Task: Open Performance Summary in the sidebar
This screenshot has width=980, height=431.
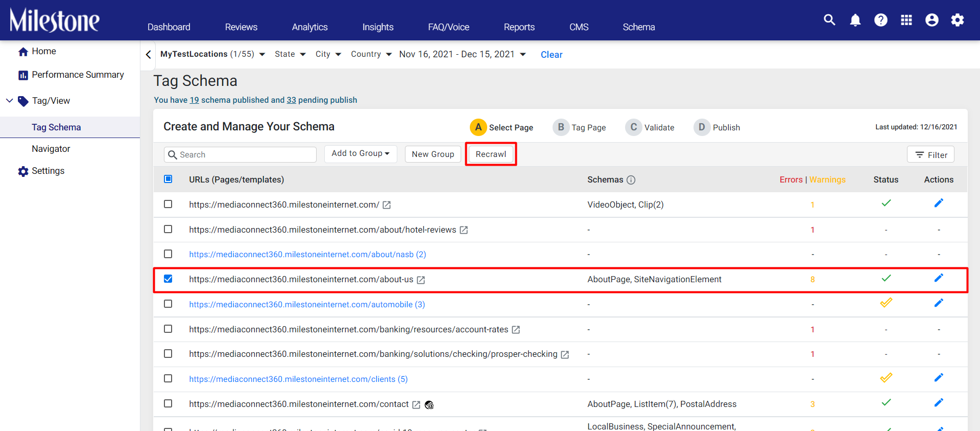Action: pyautogui.click(x=71, y=75)
